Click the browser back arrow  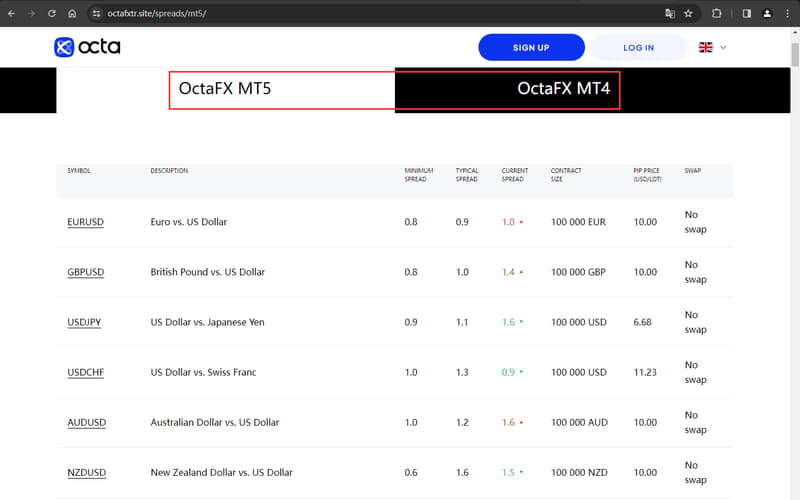point(11,14)
